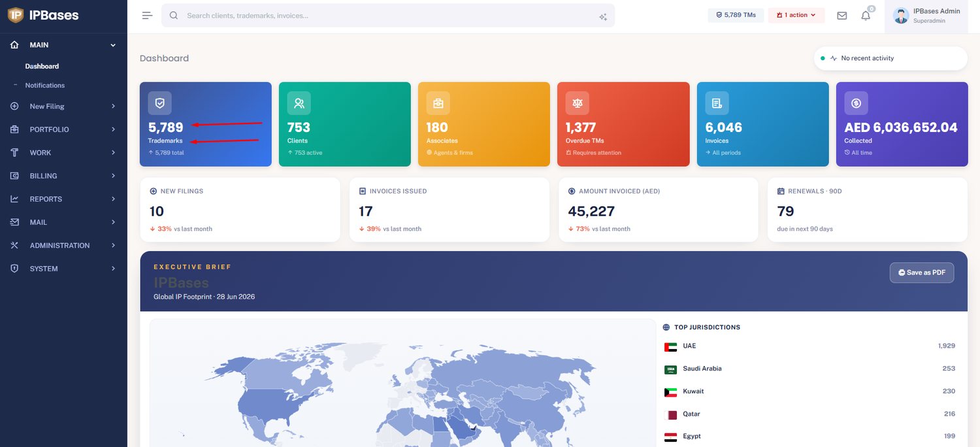Click the Save as PDF button

pos(922,273)
